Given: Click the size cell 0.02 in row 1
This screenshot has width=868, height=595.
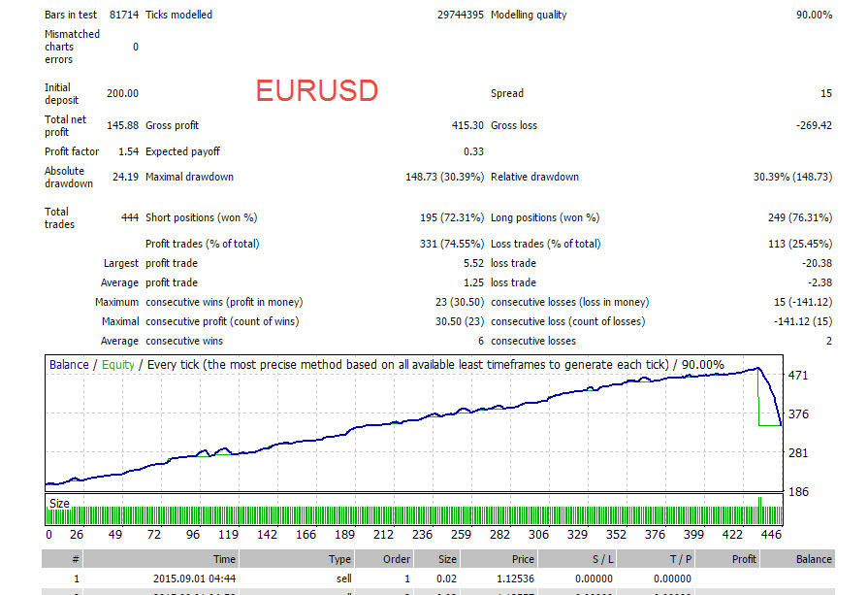Looking at the screenshot, I should click(446, 578).
